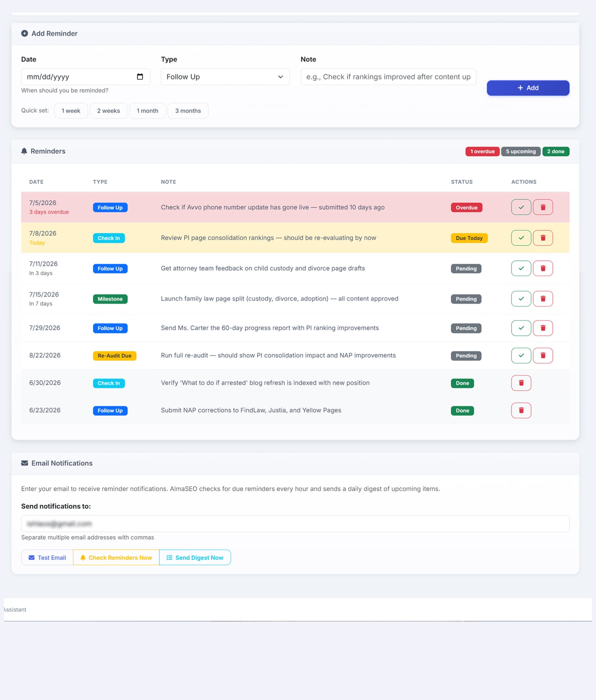Quick set reminder to 1 week
The height and width of the screenshot is (700, 596).
coord(71,111)
